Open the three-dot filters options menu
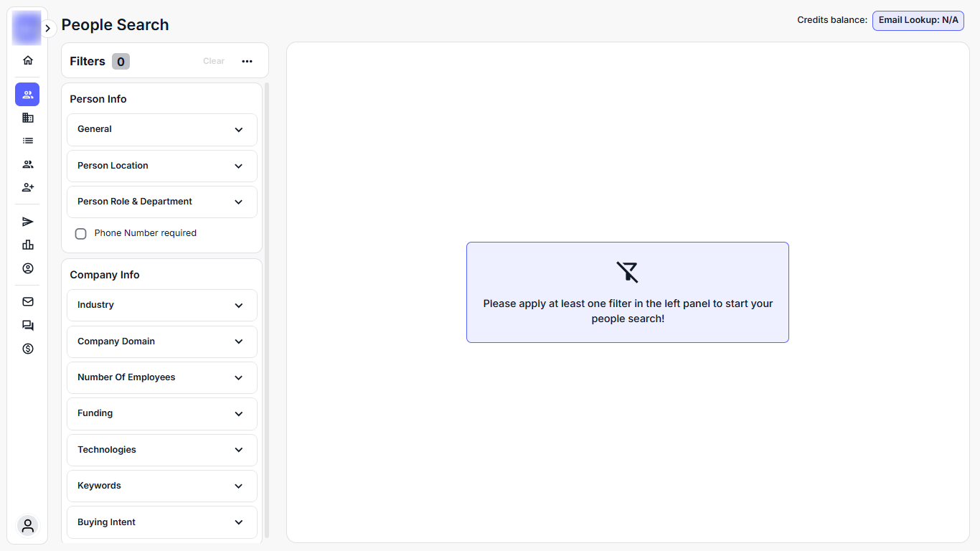 [x=248, y=62]
